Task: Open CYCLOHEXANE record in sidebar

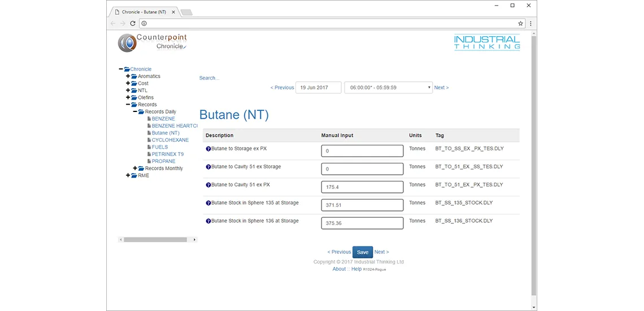Action: click(170, 140)
